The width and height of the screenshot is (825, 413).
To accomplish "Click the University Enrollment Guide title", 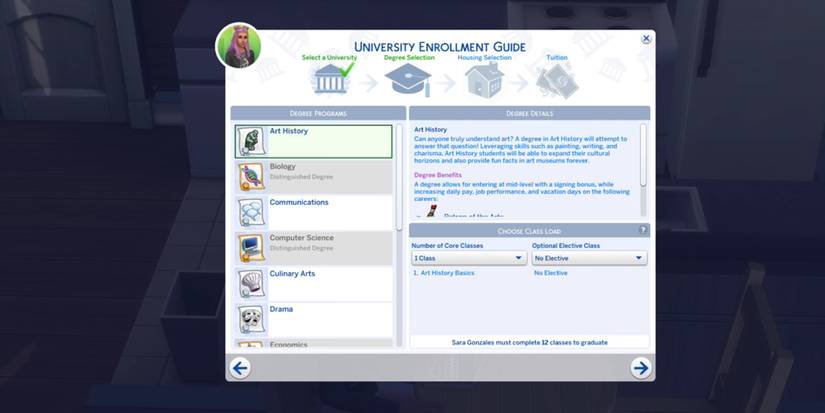I will point(440,46).
